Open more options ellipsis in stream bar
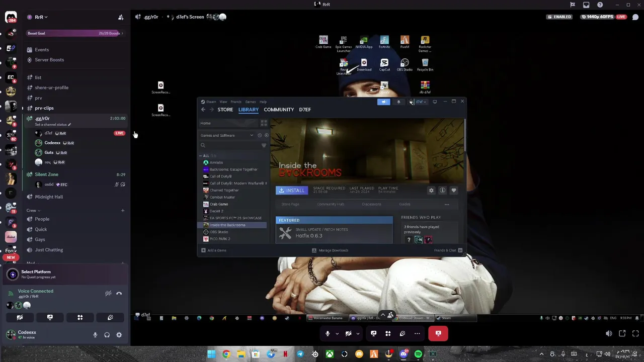Image resolution: width=644 pixels, height=362 pixels. pyautogui.click(x=417, y=333)
